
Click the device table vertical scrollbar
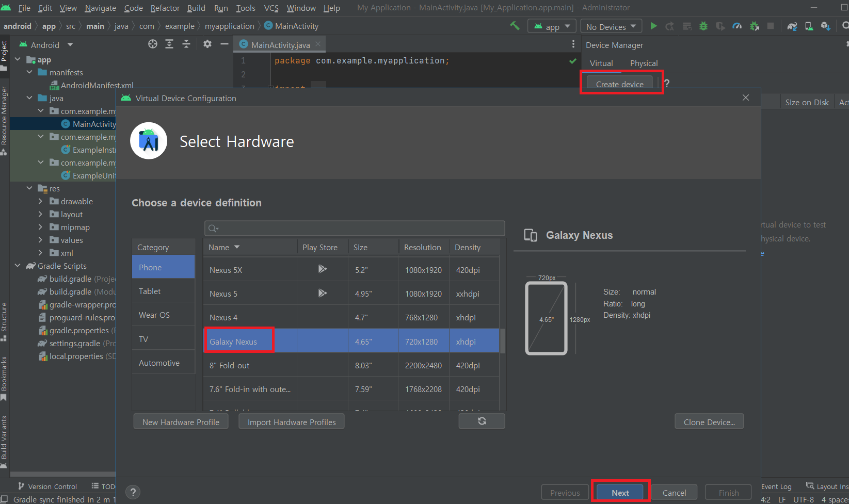tap(503, 341)
